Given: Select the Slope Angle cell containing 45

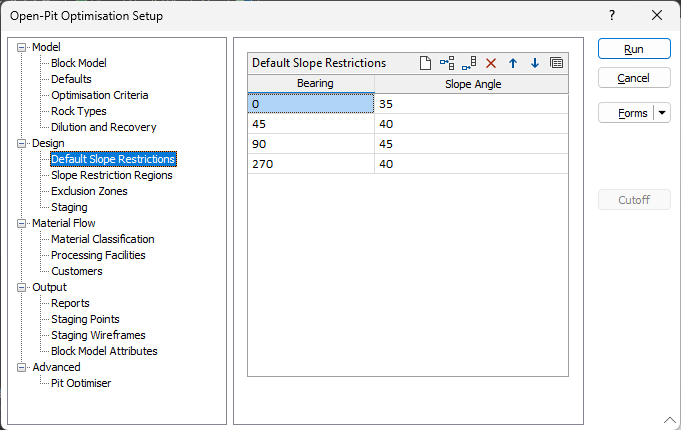Looking at the screenshot, I should pyautogui.click(x=470, y=143).
